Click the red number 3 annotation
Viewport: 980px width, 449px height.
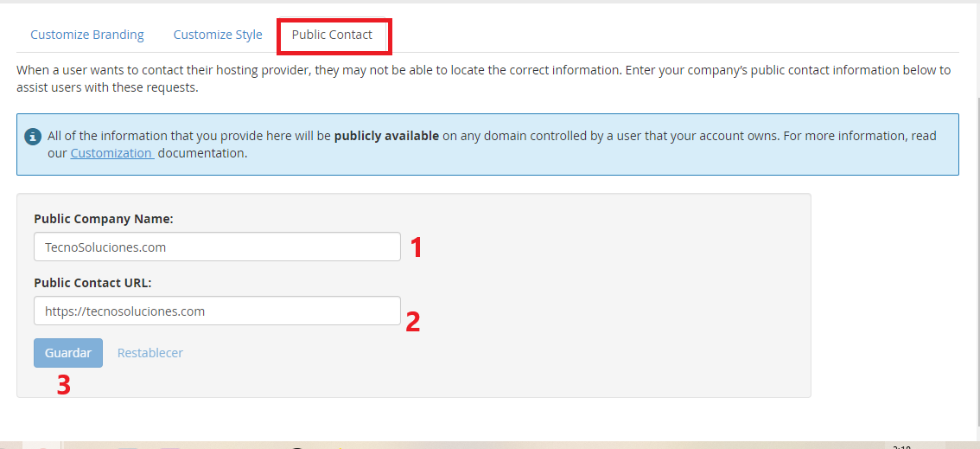63,385
